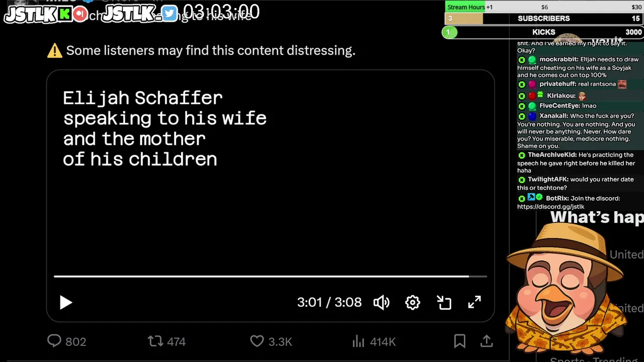The width and height of the screenshot is (644, 362).
Task: Click the reply comment icon
Action: point(54,341)
